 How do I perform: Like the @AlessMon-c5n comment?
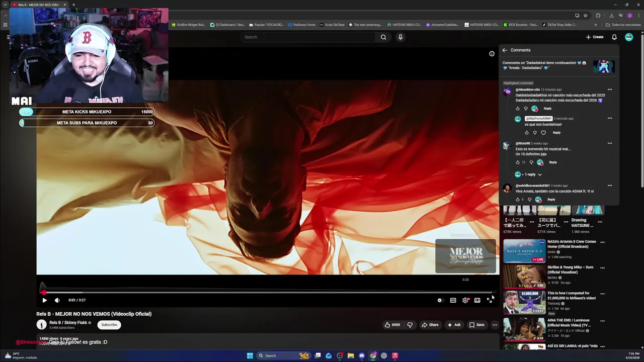518,109
